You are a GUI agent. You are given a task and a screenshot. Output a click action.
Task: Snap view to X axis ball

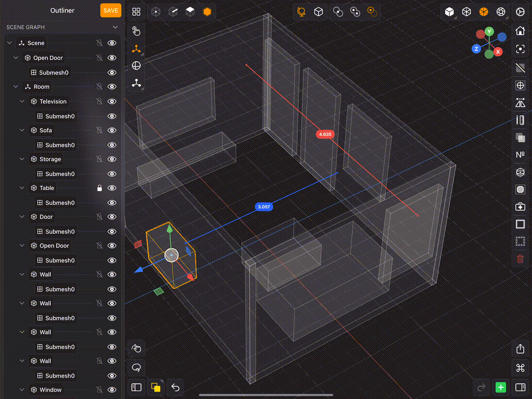point(498,52)
